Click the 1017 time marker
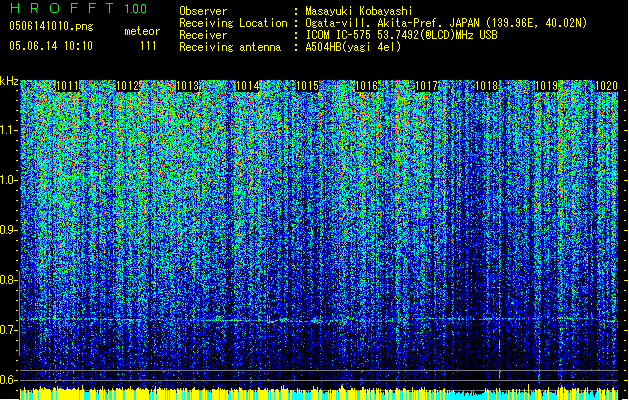This screenshot has height=400, width=629. (x=426, y=86)
